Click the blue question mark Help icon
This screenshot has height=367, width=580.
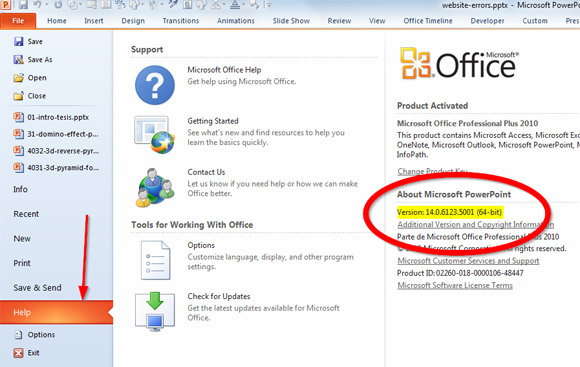coord(155,85)
